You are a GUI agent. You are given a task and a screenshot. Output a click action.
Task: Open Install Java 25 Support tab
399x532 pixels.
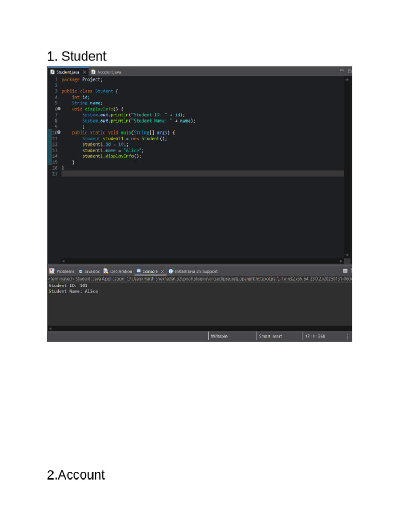pyautogui.click(x=196, y=271)
